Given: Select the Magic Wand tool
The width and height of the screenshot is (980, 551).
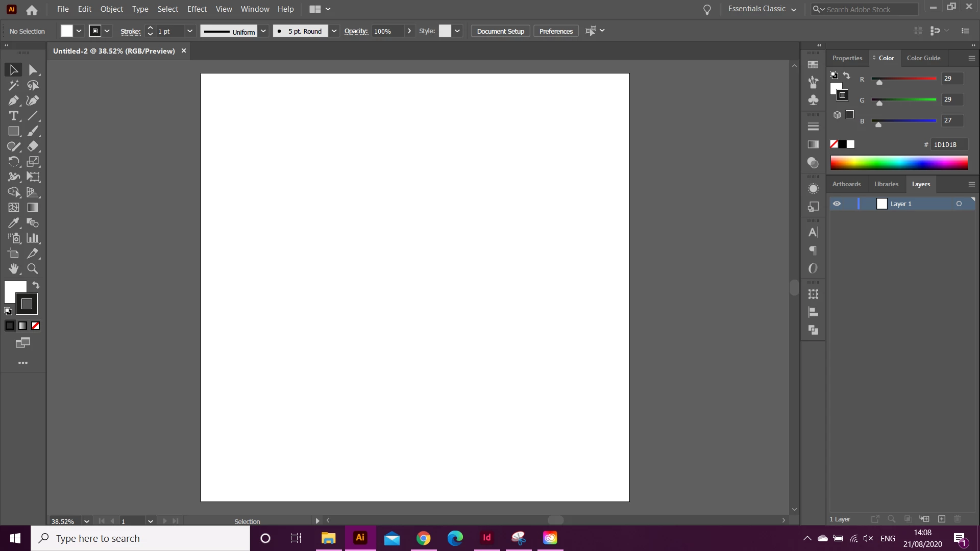Looking at the screenshot, I should point(13,85).
